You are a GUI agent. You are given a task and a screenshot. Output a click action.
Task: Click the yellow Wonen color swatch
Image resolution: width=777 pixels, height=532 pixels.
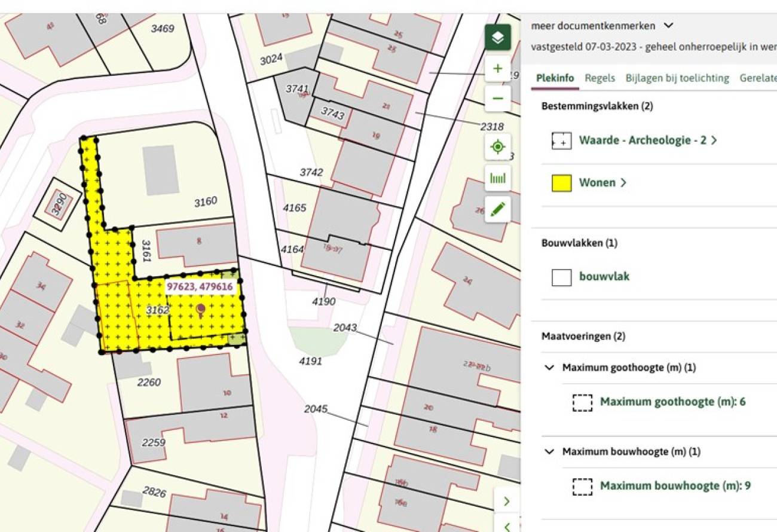point(561,183)
